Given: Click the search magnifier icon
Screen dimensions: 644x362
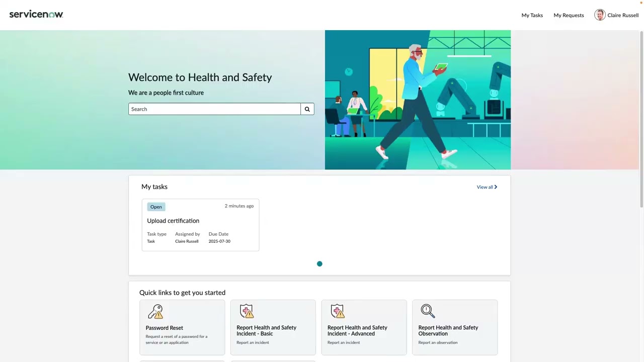Looking at the screenshot, I should pos(307,109).
